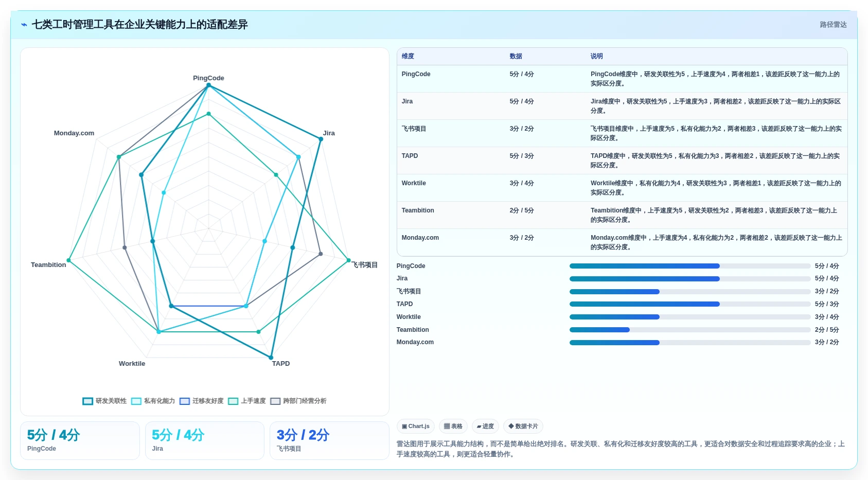Open the PingCode 5分 / 4分 summary card
The image size is (868, 480).
80,440
